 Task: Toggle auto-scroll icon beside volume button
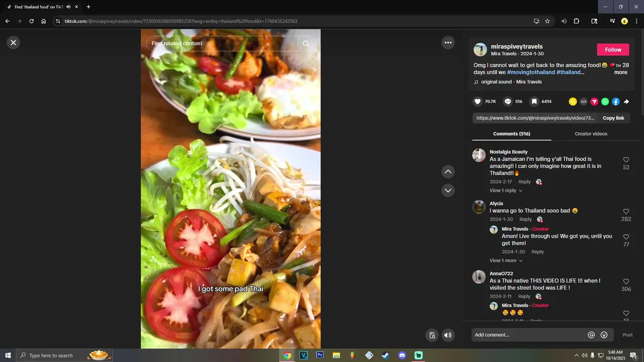(432, 335)
